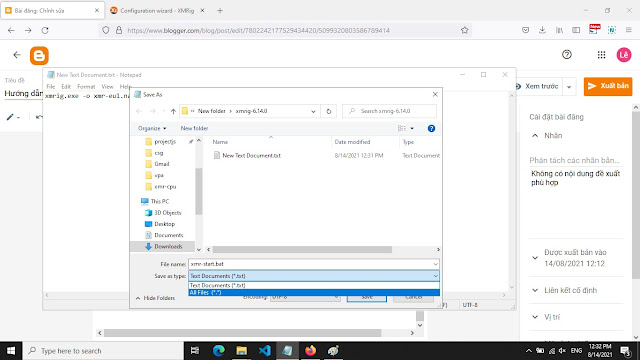Switch to the Configuration wizard XMRig tab
This screenshot has width=640, height=360.
coord(157,11)
